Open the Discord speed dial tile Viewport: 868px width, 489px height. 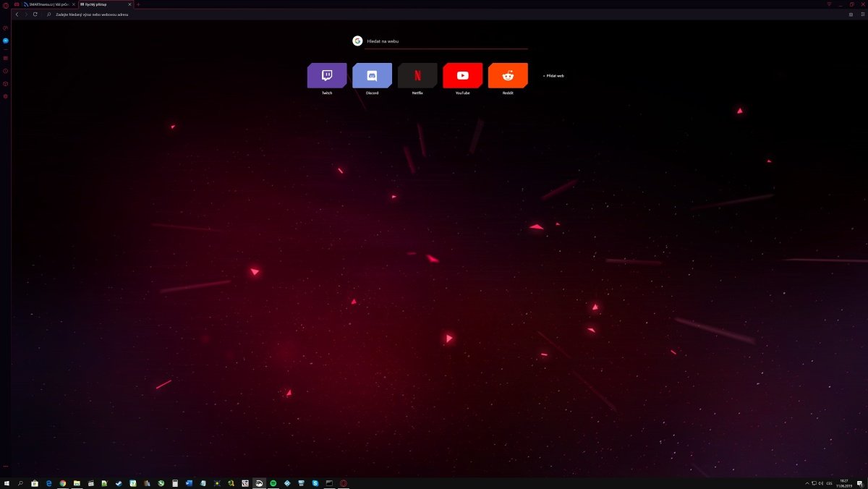[372, 75]
